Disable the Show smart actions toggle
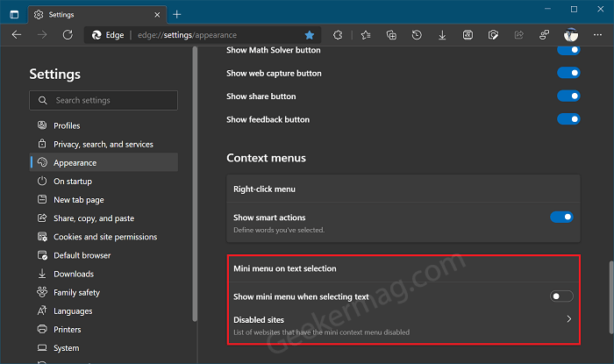This screenshot has height=364, width=614. 561,217
